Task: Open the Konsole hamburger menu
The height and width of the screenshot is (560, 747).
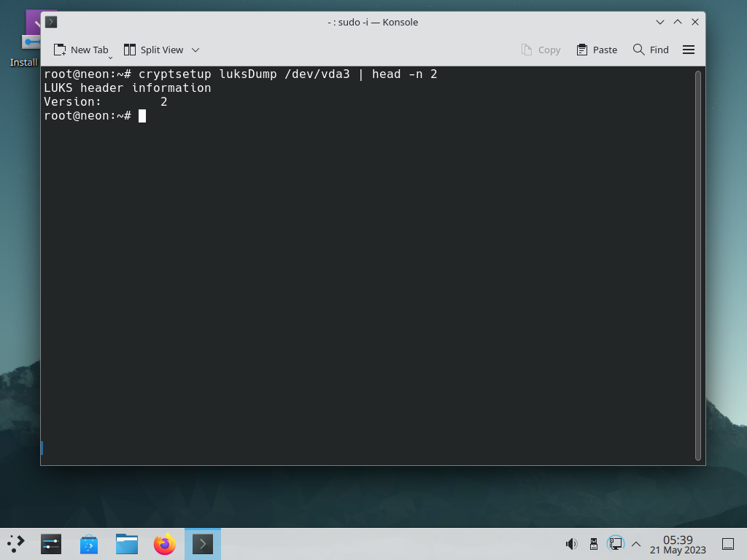Action: (689, 50)
